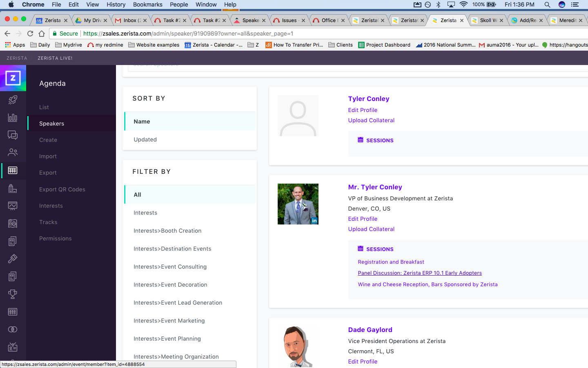The width and height of the screenshot is (588, 368).
Task: Click the Bluetooth icon in the menu bar
Action: click(x=439, y=4)
